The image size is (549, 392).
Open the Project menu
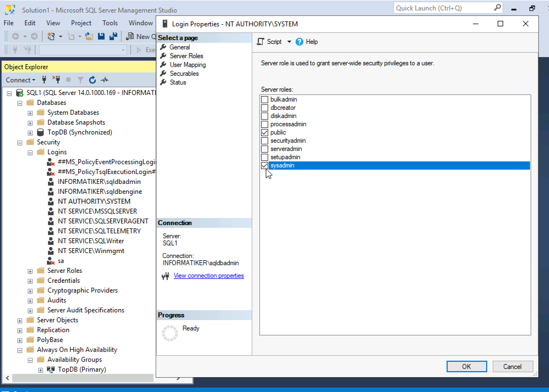(x=81, y=23)
